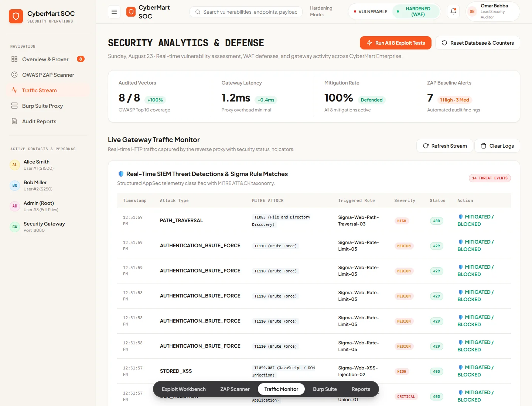532x406 pixels.
Task: Click Admin (Root) AD avatar
Action: click(15, 206)
